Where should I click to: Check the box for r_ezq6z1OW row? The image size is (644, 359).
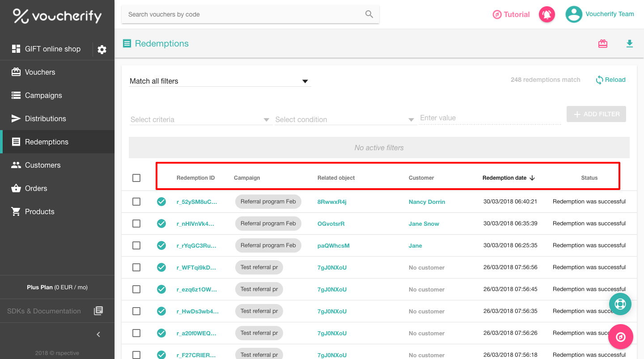[x=136, y=289]
